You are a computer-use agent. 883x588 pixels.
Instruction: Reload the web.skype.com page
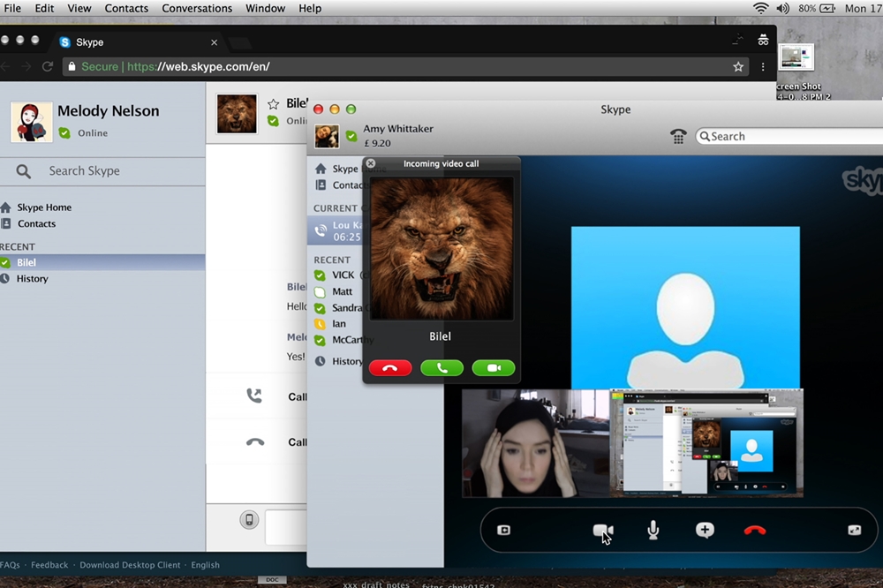pos(48,66)
